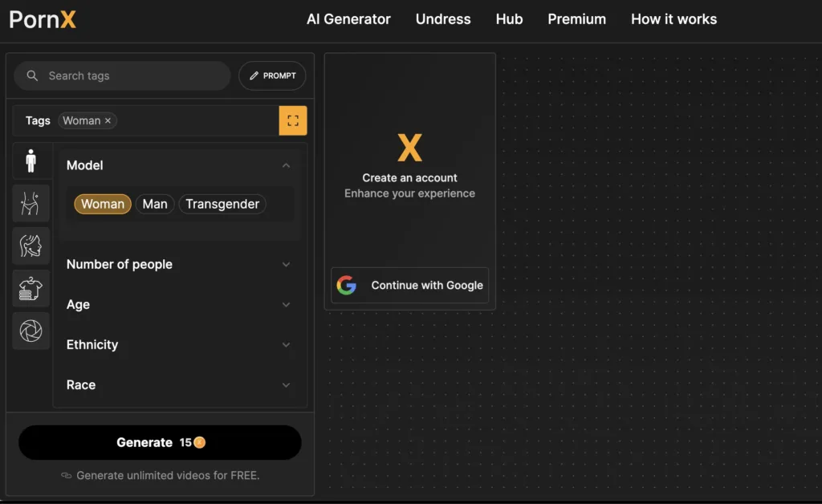Screen dimensions: 822x504
Task: Click the orange X logo on account card
Action: [x=409, y=148]
